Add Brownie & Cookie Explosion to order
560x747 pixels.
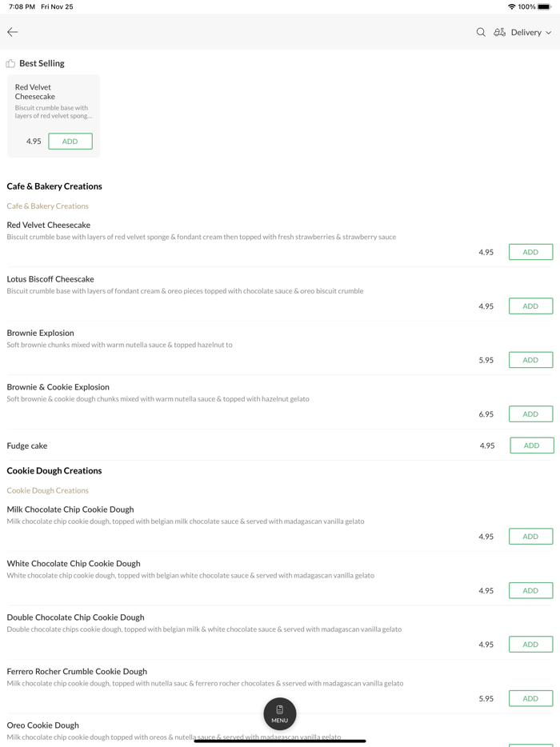[x=530, y=414]
